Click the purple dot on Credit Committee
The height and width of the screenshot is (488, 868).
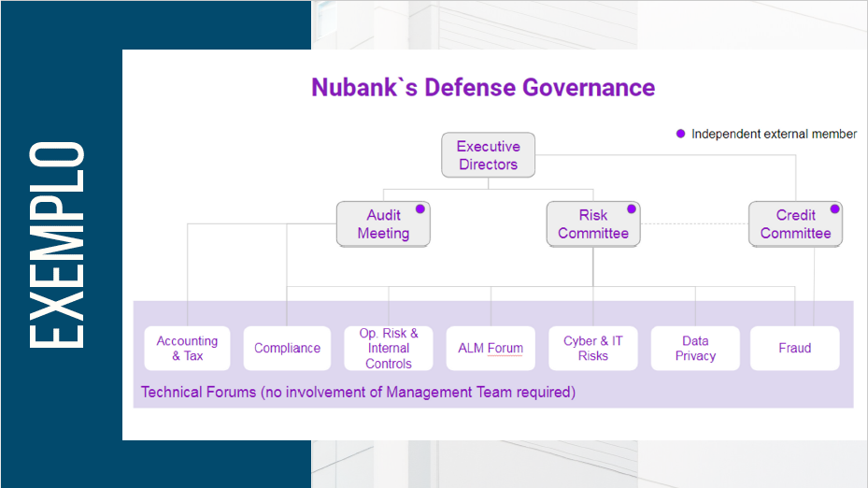(x=834, y=208)
